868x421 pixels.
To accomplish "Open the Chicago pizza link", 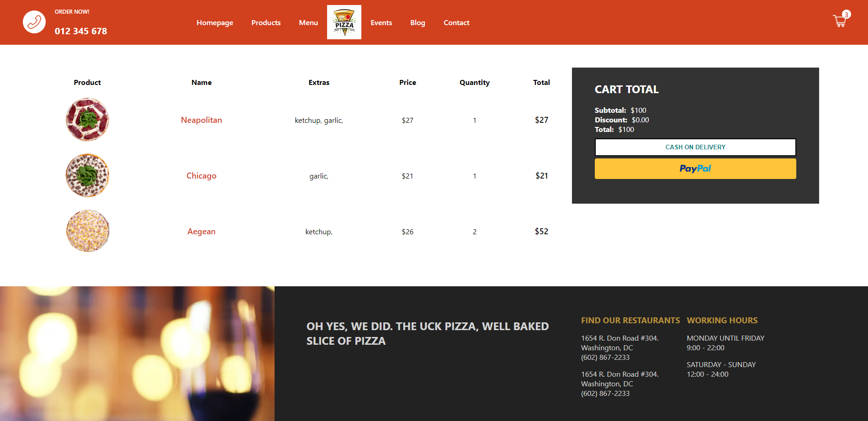I will click(201, 176).
